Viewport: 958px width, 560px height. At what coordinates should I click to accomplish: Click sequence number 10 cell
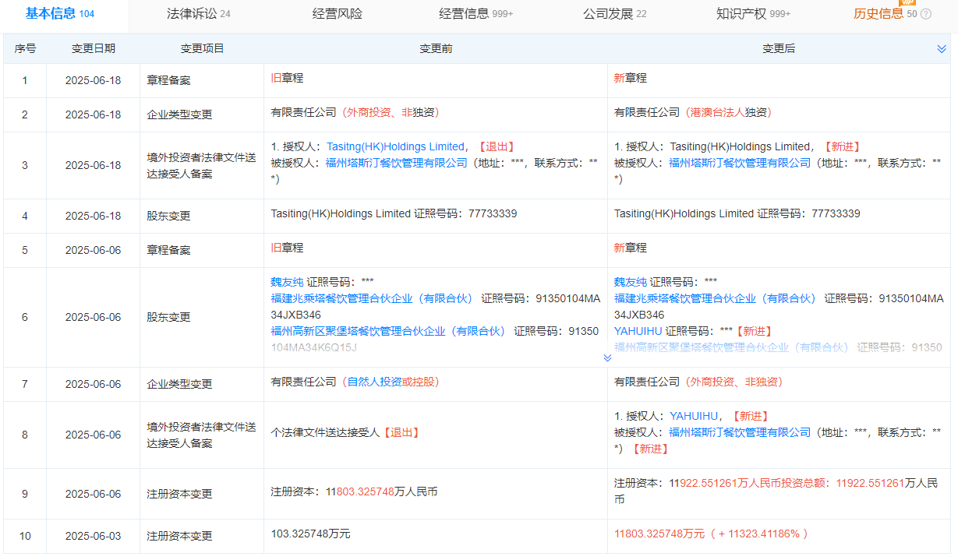tap(25, 536)
